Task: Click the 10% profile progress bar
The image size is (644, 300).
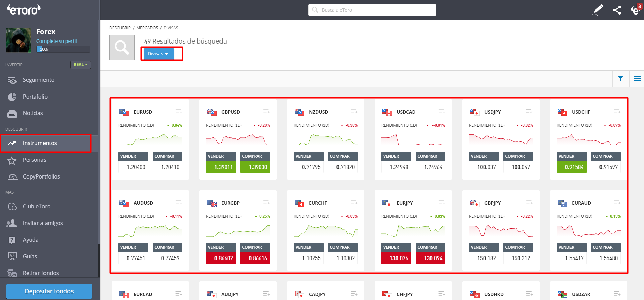Action: [x=63, y=49]
